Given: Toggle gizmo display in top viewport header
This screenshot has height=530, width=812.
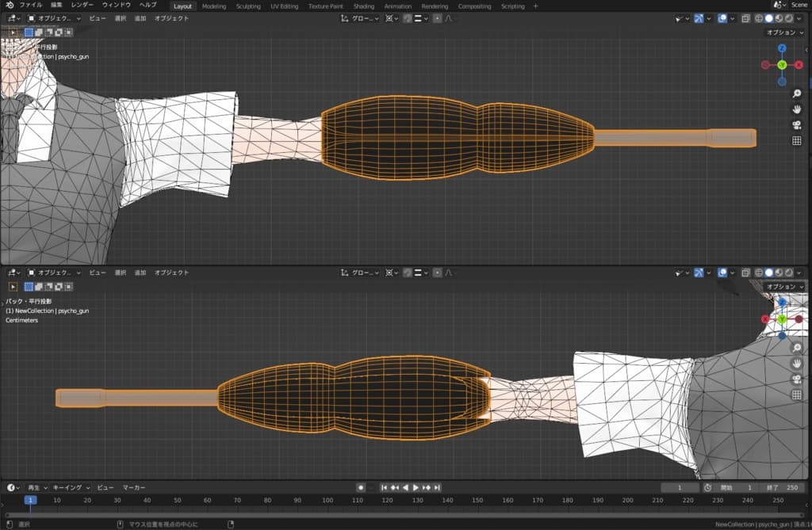Looking at the screenshot, I should click(x=700, y=18).
